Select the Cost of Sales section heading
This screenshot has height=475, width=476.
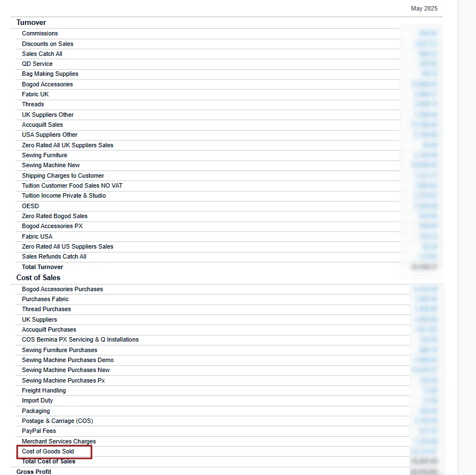(38, 278)
